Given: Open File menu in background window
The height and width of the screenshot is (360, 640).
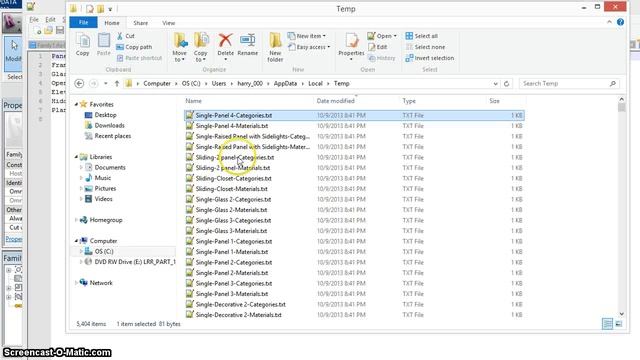Looking at the screenshot, I should tap(34, 19).
